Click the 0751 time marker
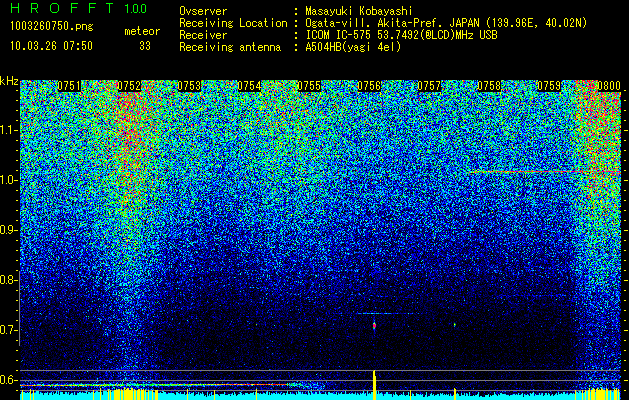This screenshot has width=629, height=400. (69, 86)
